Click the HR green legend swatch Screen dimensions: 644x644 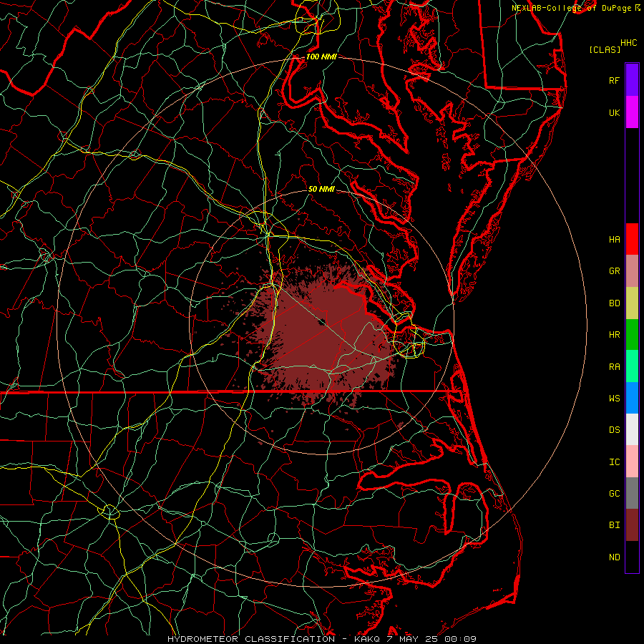point(632,335)
